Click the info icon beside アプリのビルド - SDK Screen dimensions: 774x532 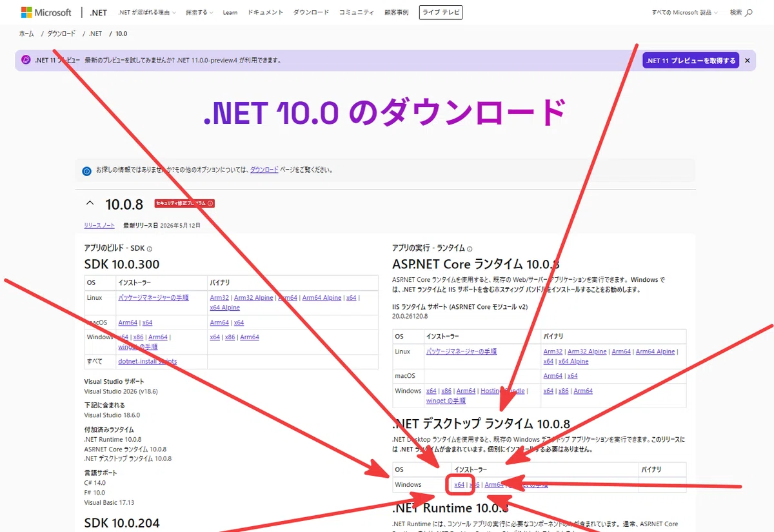149,249
